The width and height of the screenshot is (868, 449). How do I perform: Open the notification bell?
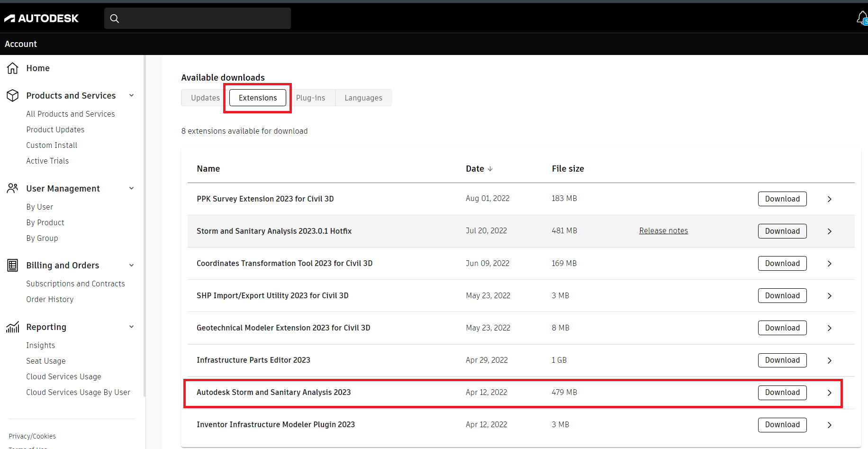coord(860,17)
